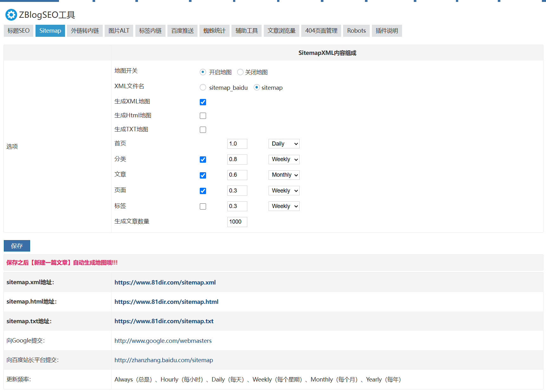546x392 pixels.
Task: Select the 关闭地图 radio button
Action: [240, 72]
